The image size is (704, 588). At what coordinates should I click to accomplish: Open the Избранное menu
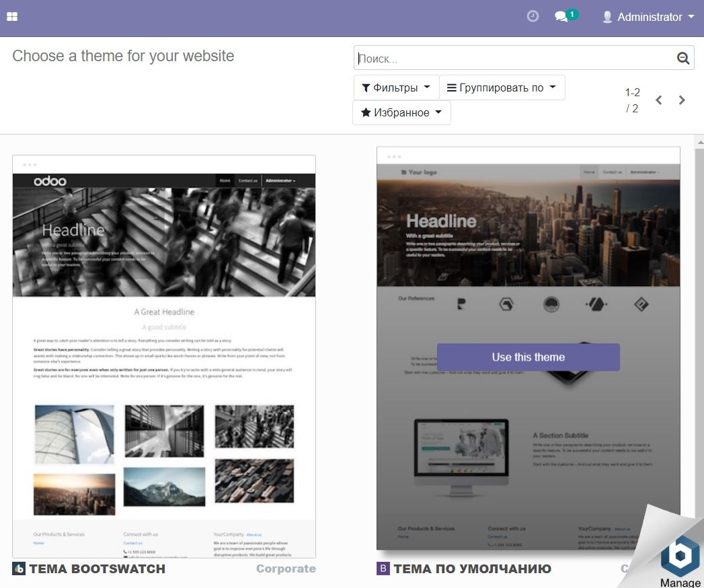[x=401, y=113]
